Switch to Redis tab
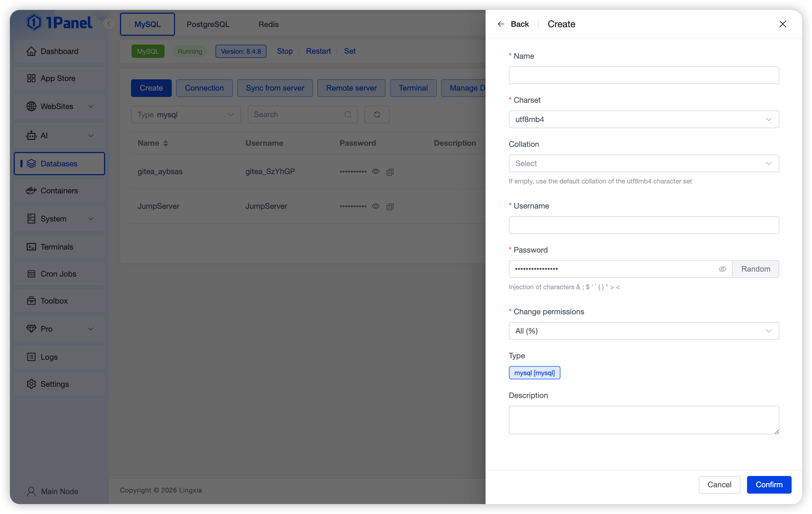 click(268, 24)
